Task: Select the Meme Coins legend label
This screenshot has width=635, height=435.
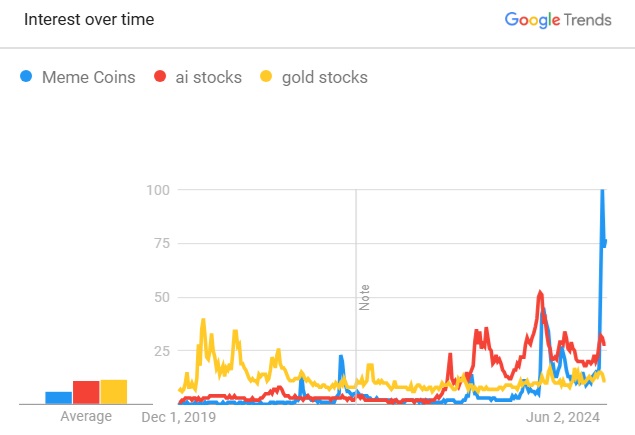Action: [x=89, y=77]
